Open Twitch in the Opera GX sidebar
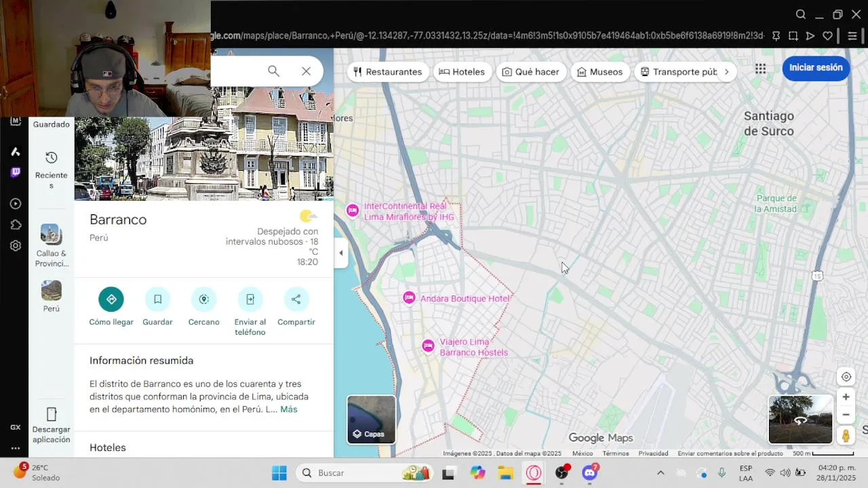 pos(16,172)
